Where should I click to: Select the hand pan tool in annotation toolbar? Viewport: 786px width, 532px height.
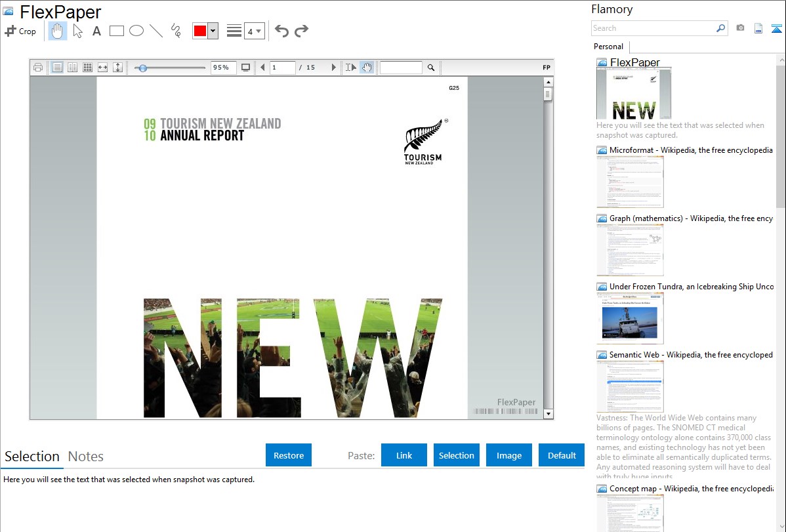click(x=57, y=31)
